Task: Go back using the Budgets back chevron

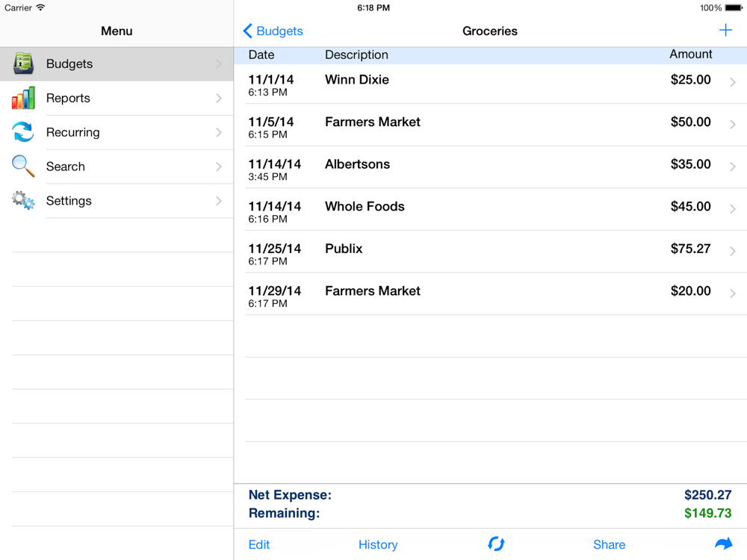Action: (248, 31)
